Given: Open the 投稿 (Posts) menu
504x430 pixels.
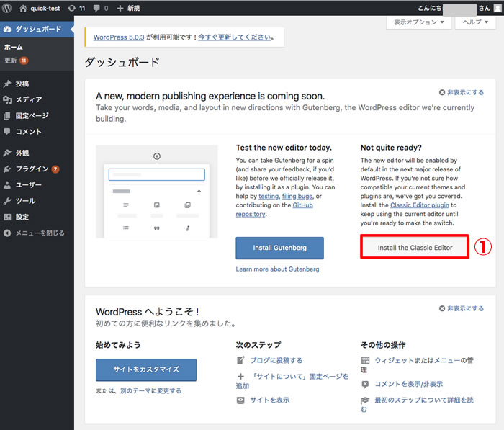Looking at the screenshot, I should click(22, 84).
